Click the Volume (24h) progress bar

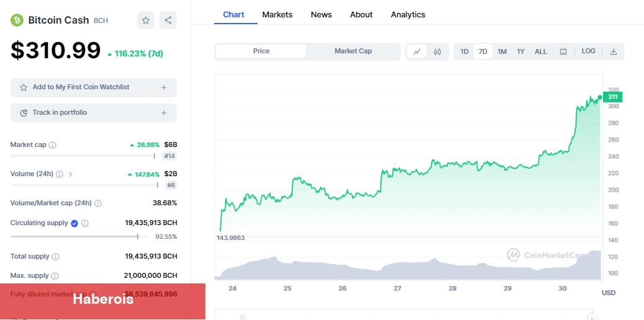84,185
